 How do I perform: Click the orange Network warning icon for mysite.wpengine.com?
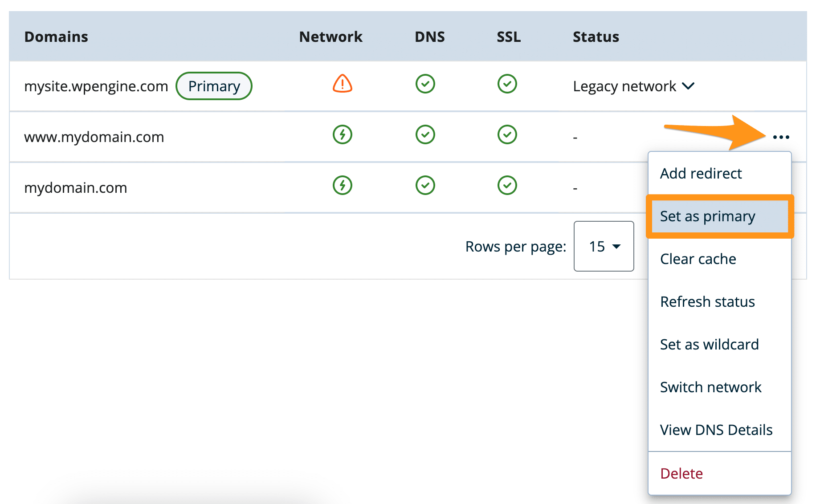coord(342,85)
